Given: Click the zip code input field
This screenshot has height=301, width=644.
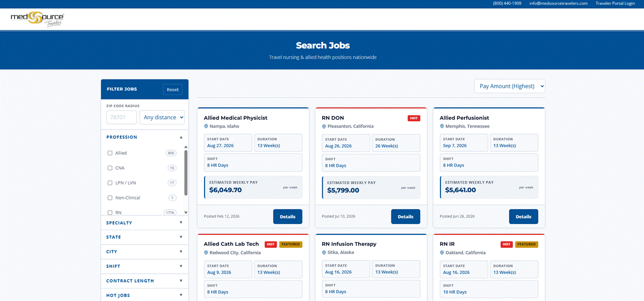Looking at the screenshot, I should [121, 117].
